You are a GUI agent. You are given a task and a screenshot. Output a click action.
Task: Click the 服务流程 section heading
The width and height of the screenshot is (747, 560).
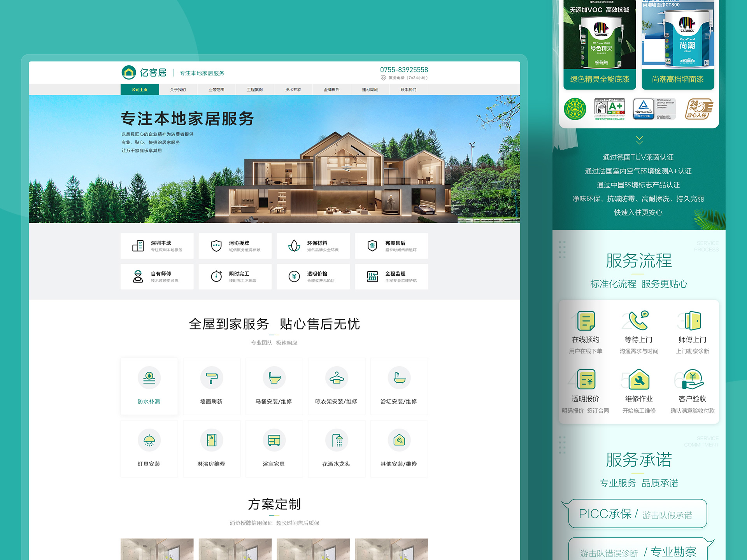click(x=639, y=261)
